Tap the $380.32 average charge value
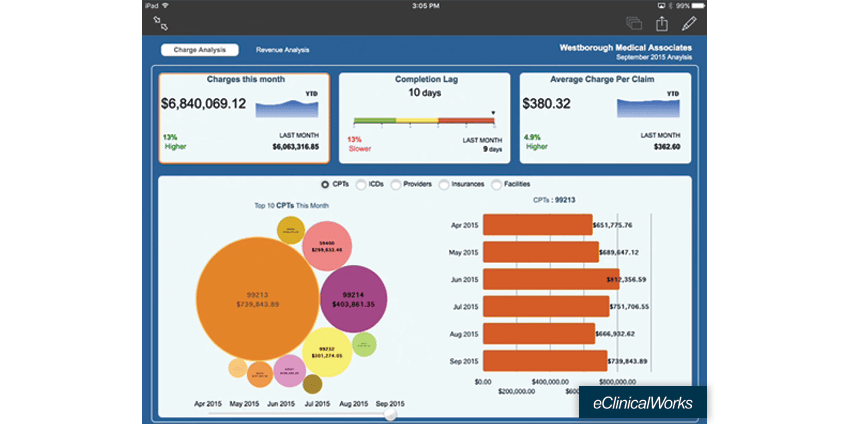Viewport: 848px width, 424px height. [546, 104]
